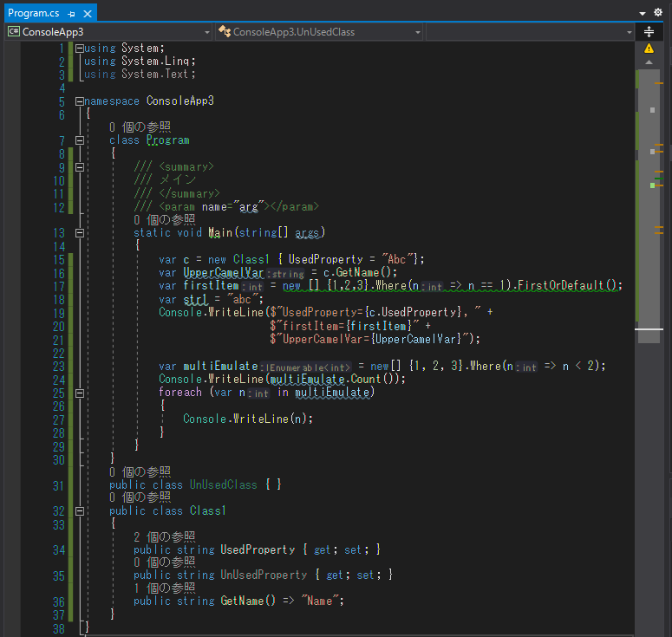Collapse the Main method block
This screenshot has height=637, width=672.
pyautogui.click(x=79, y=233)
